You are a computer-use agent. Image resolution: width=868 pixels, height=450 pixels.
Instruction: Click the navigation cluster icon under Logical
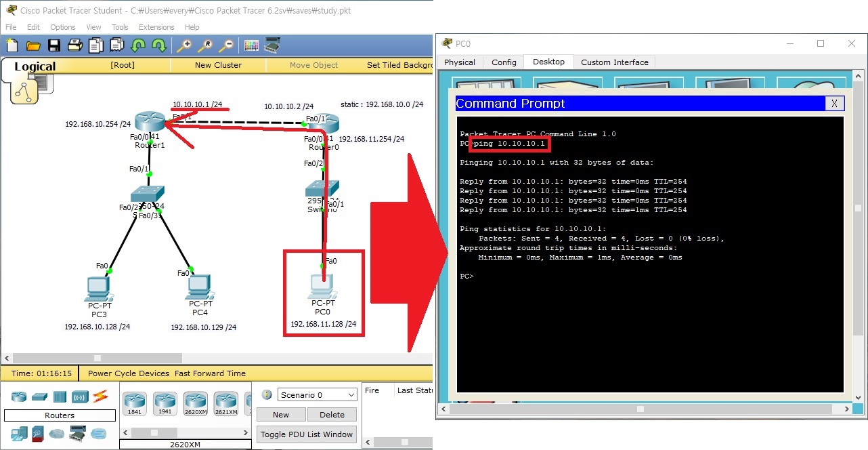(x=24, y=91)
